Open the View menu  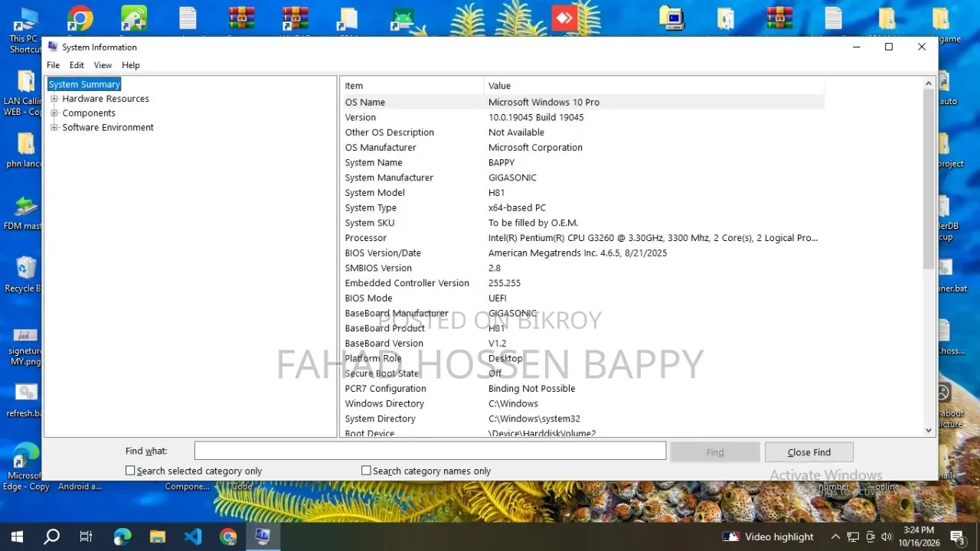103,65
